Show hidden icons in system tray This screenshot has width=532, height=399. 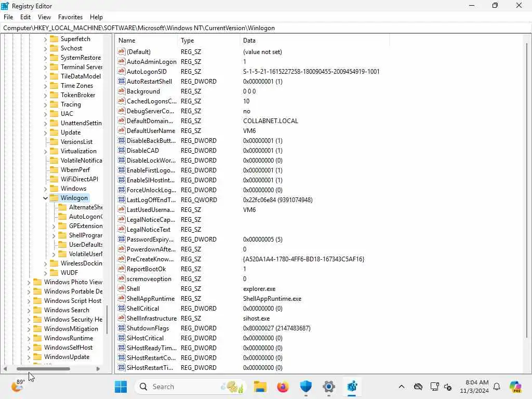click(x=402, y=387)
